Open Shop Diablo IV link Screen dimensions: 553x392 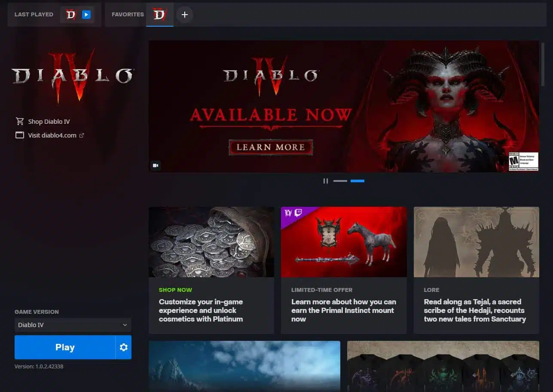click(x=49, y=122)
